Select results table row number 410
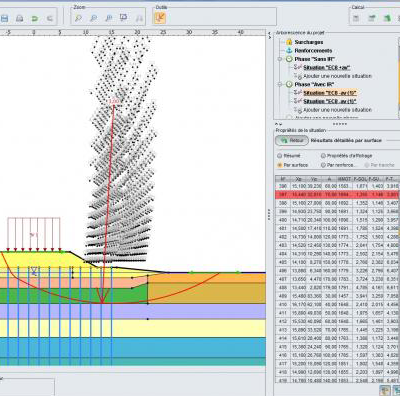The image size is (400, 396). pos(337,305)
